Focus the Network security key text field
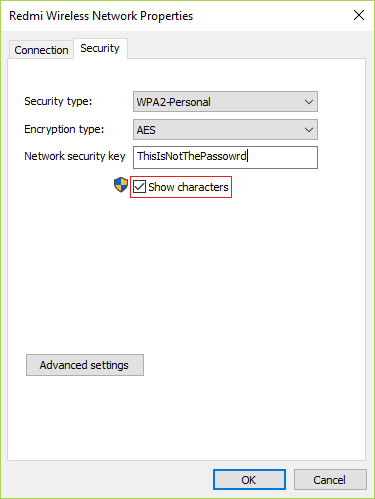375x499 pixels. (x=225, y=157)
